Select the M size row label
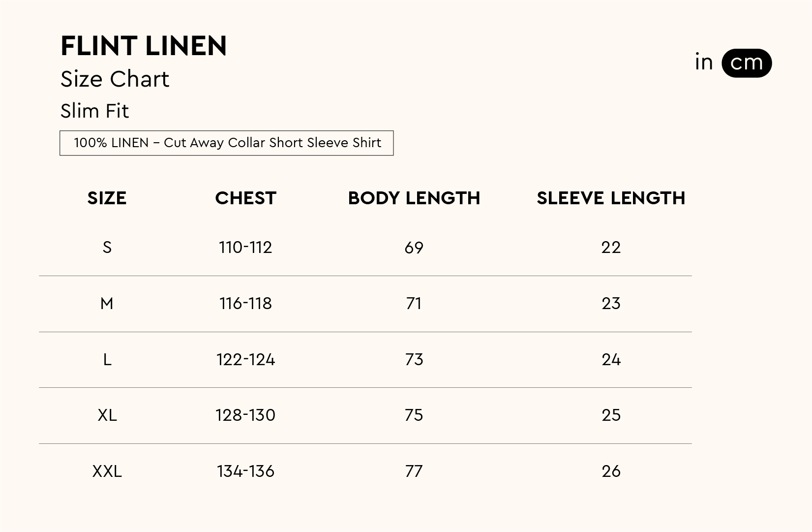Screen dimensions: 812x532 tap(107, 304)
